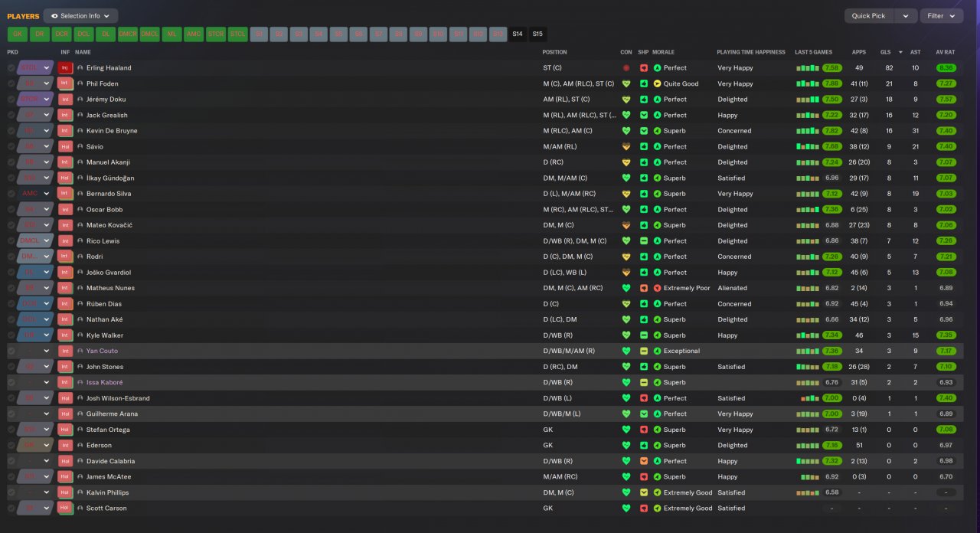This screenshot has height=533, width=980.
Task: Tick the selection circle for Rúben Dias
Action: [11, 303]
